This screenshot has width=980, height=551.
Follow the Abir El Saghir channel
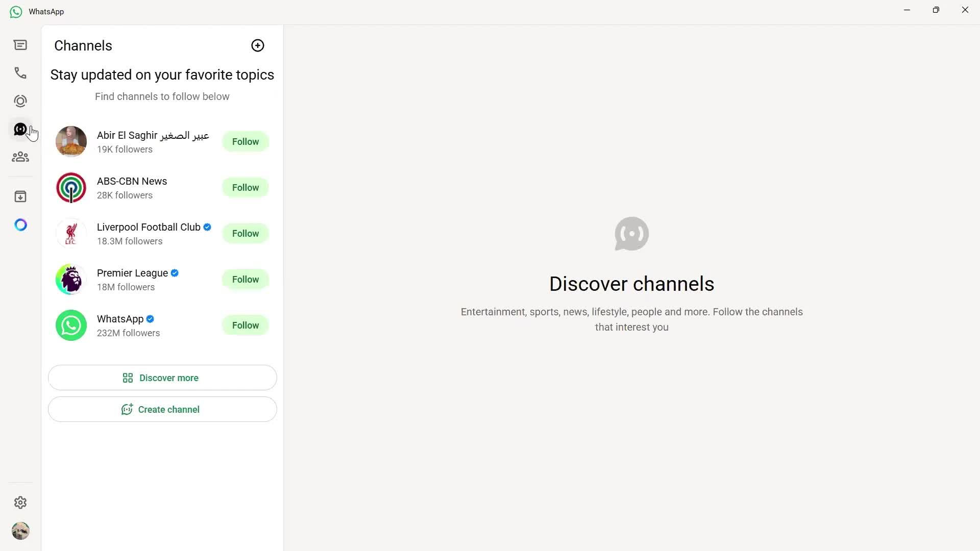(245, 141)
